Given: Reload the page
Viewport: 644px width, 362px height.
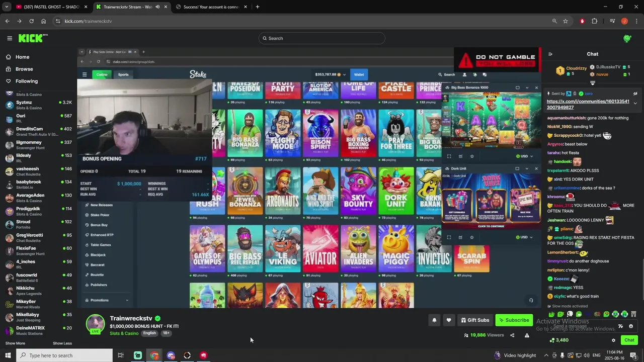Looking at the screenshot, I should (x=31, y=21).
